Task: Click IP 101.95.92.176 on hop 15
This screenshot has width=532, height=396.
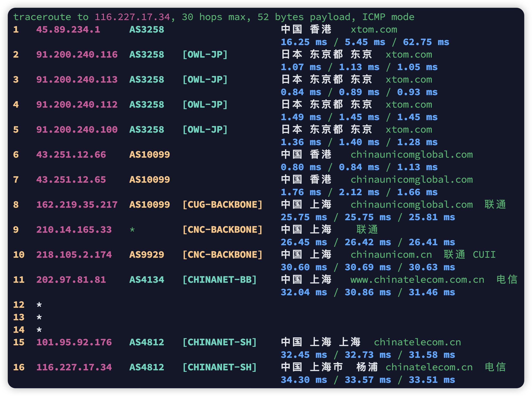Action: (x=74, y=342)
